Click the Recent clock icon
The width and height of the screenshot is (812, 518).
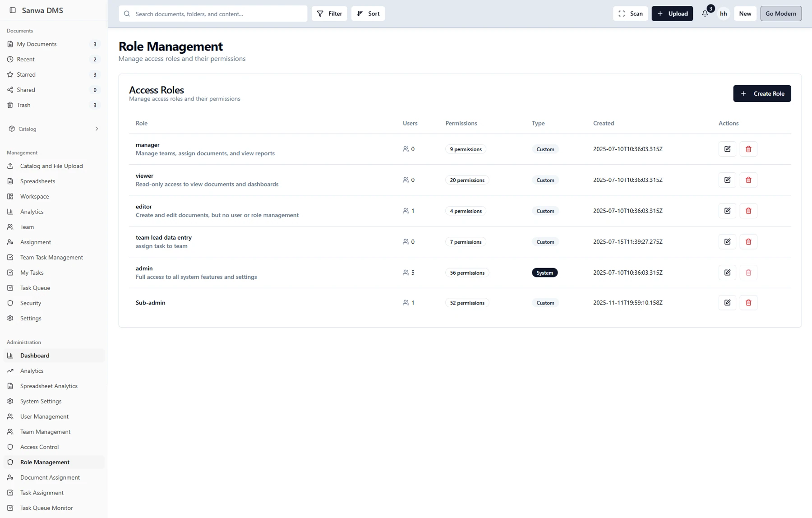10,60
